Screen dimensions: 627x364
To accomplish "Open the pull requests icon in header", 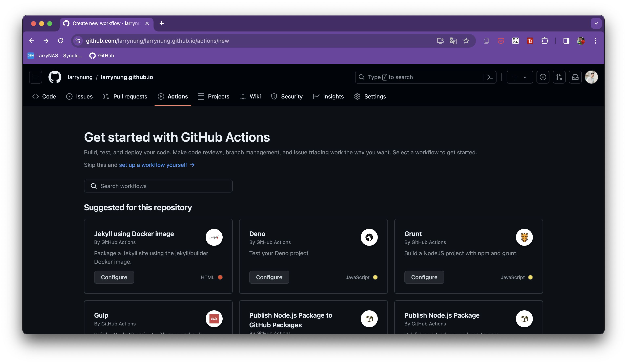I will click(x=559, y=77).
